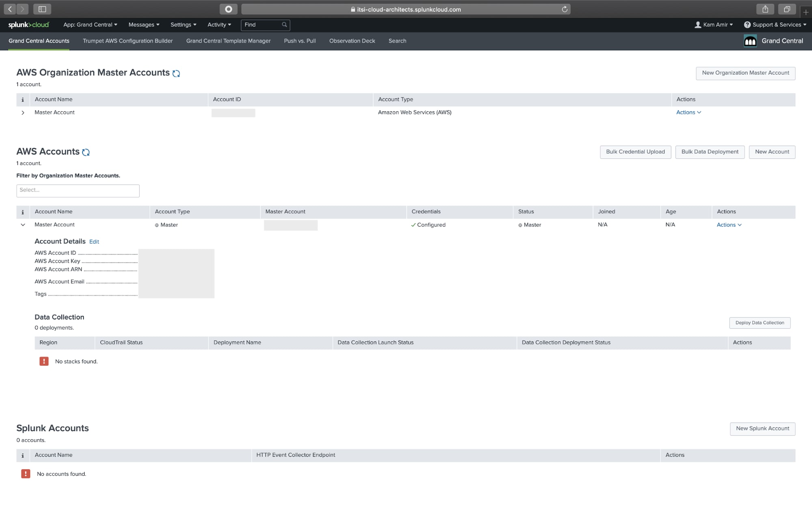Toggle the browser sidebar icon
812x507 pixels.
42,9
